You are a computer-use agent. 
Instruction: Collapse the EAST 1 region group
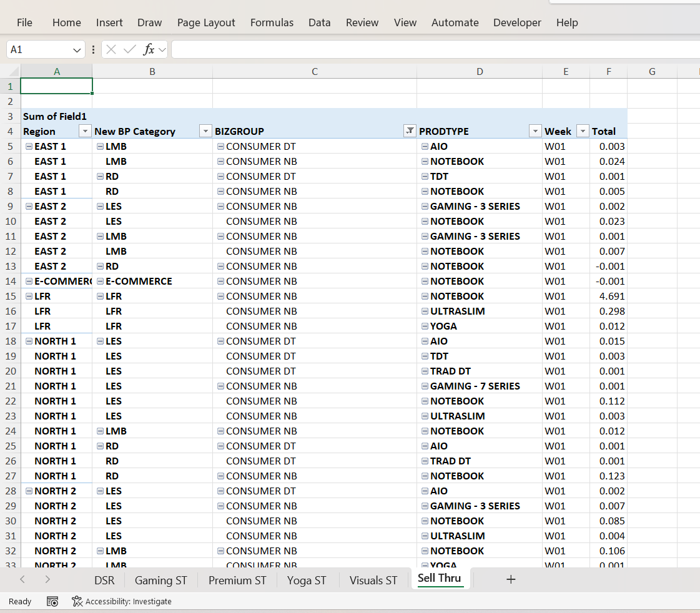29,147
